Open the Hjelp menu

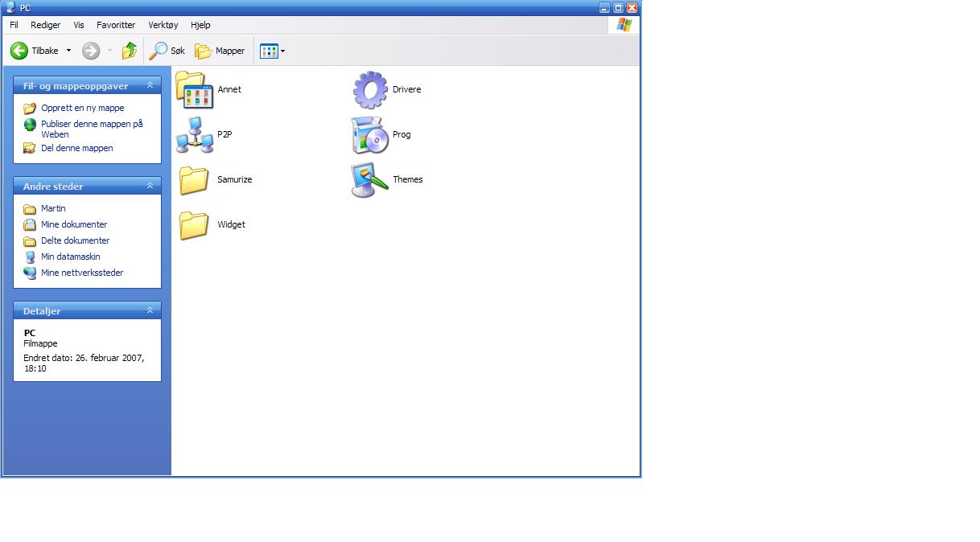200,25
